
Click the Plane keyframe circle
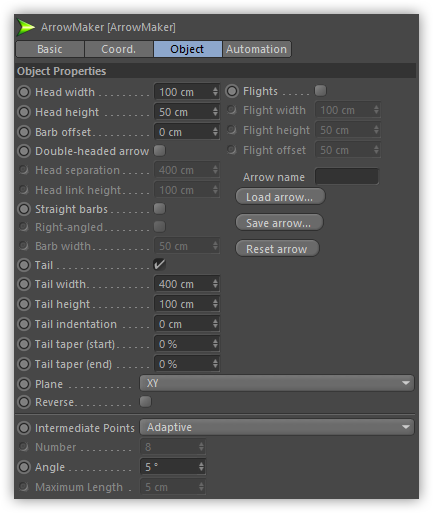(x=24, y=384)
